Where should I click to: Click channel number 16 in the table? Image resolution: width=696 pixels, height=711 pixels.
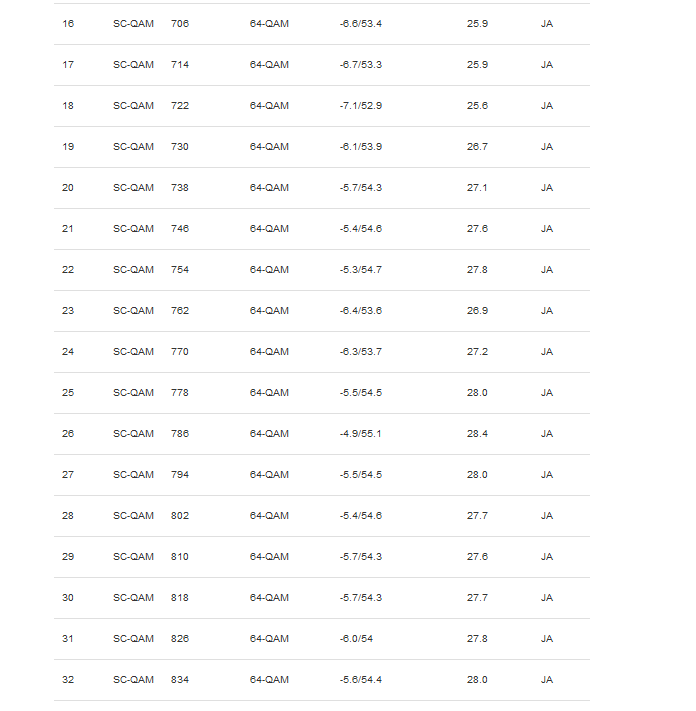[68, 23]
